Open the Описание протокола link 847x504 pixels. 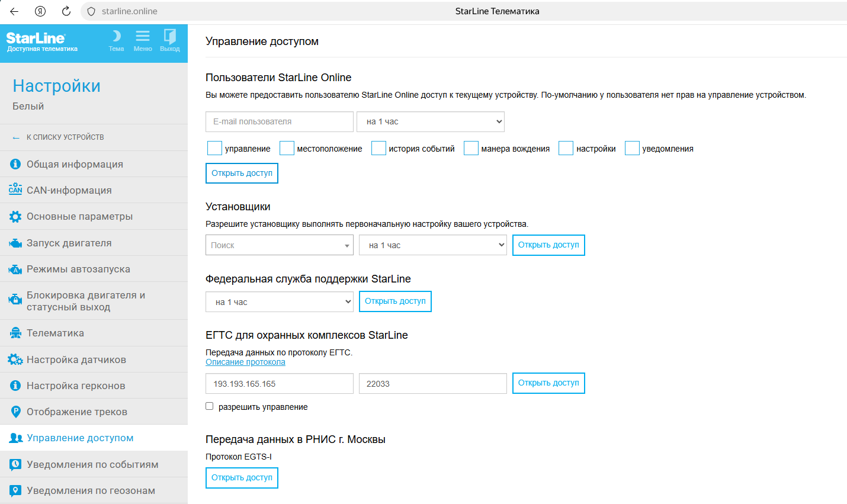(245, 362)
